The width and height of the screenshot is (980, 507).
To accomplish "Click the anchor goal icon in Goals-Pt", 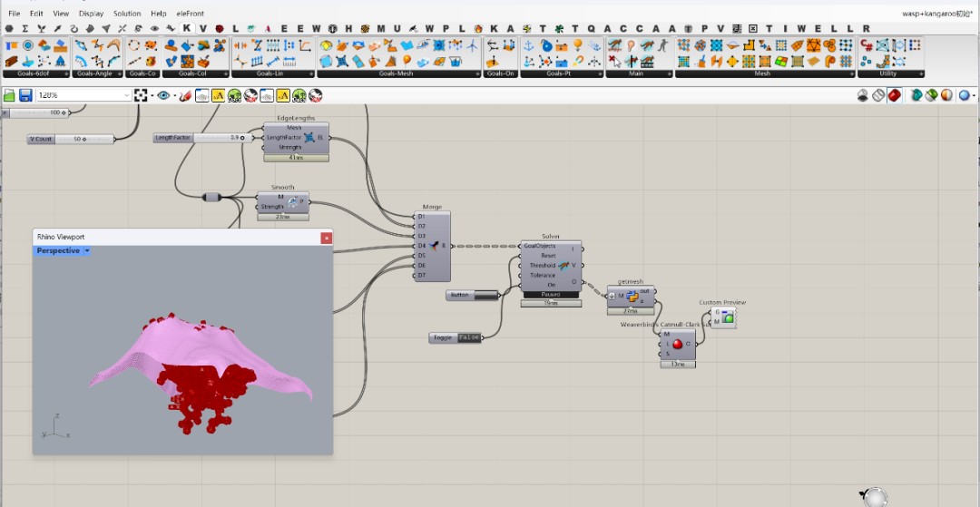I will [529, 45].
